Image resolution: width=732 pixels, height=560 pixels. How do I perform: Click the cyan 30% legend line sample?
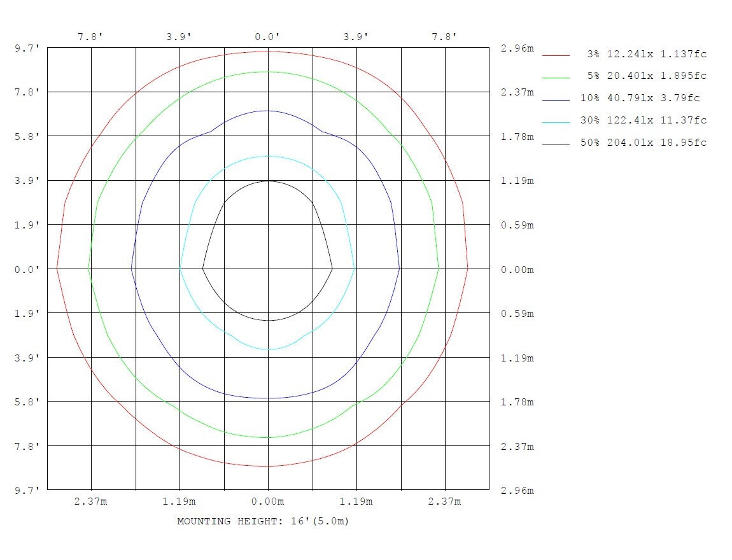pos(556,122)
